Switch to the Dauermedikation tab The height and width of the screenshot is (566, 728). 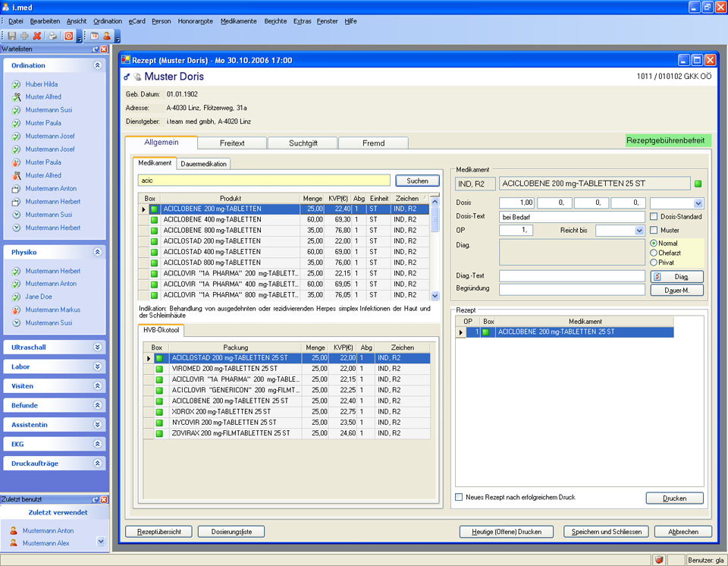click(203, 164)
